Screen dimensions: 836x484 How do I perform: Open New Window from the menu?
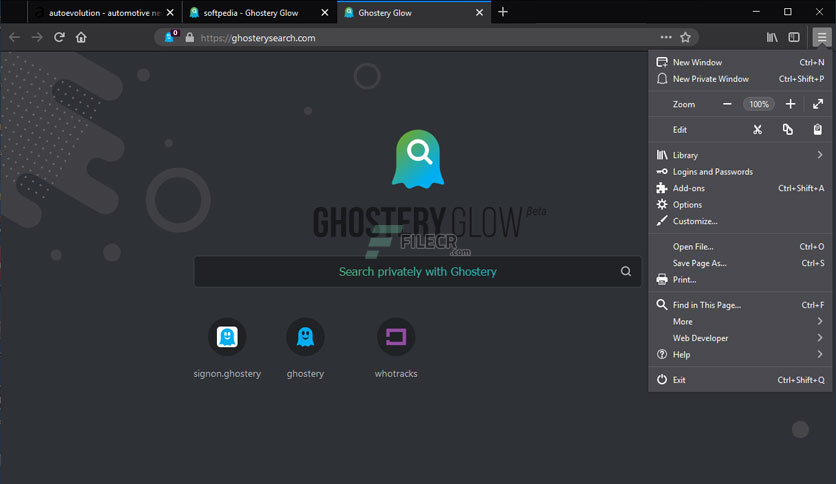tap(740, 62)
